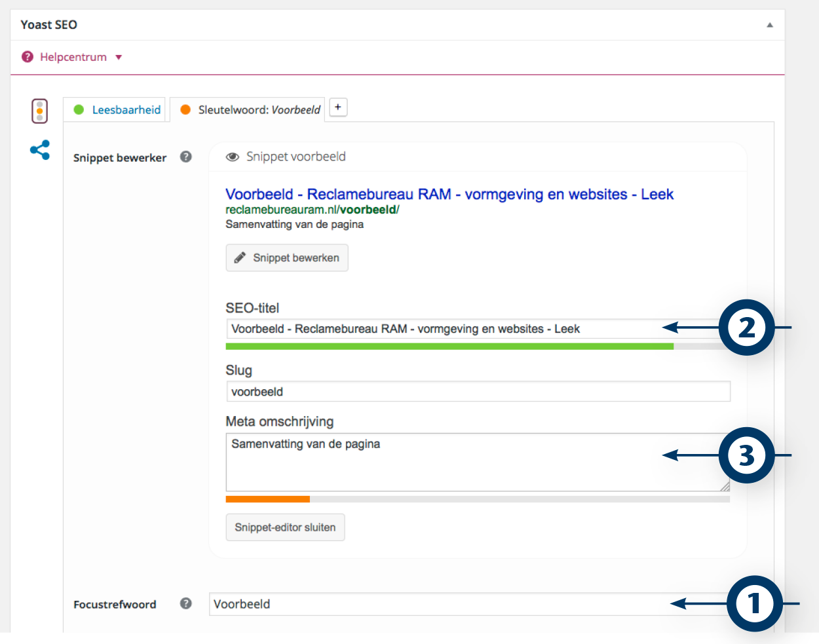Click the Snippet-editor sluiten button

coord(285,527)
